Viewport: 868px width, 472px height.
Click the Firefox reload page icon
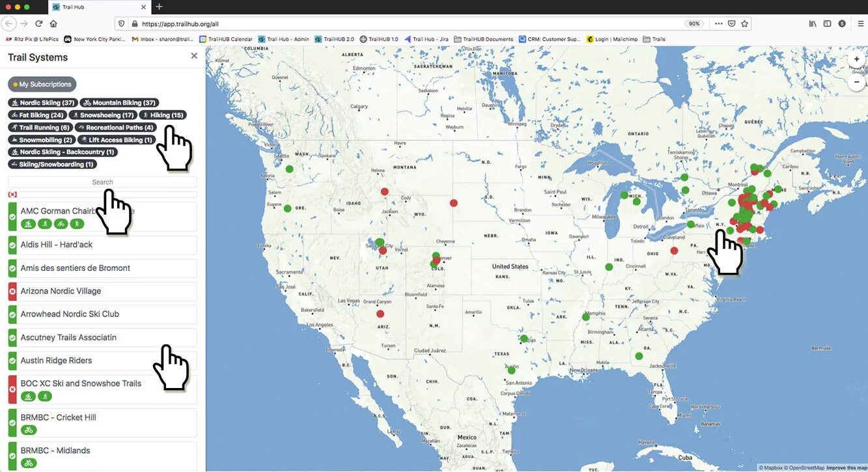(x=38, y=23)
